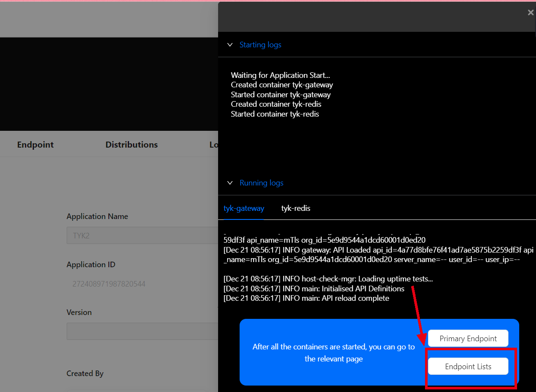Click the 'After all the containers are started' message
The width and height of the screenshot is (536, 392).
(x=334, y=353)
